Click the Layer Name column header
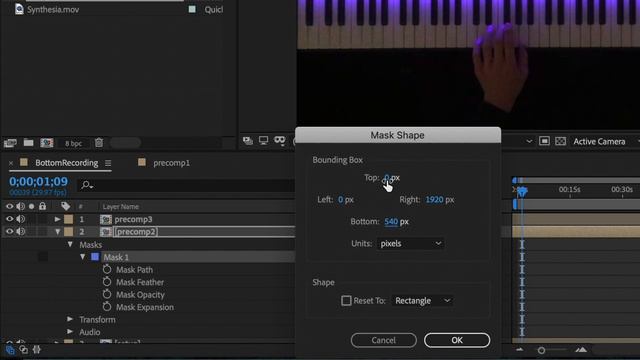The width and height of the screenshot is (640, 360). click(x=121, y=207)
